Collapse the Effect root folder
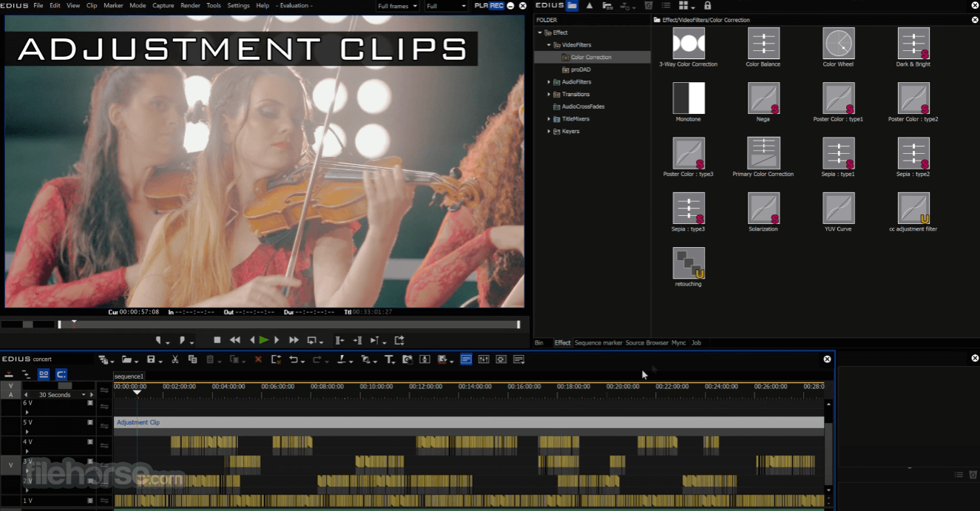980x511 pixels. point(540,33)
